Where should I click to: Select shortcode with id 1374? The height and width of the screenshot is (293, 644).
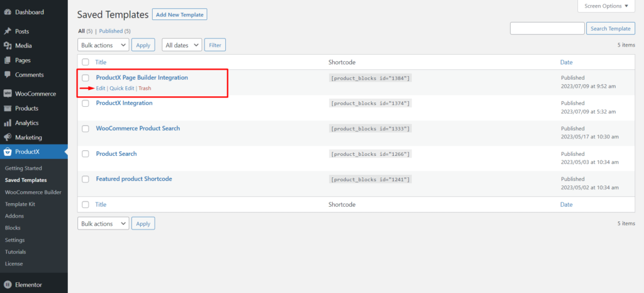[370, 103]
